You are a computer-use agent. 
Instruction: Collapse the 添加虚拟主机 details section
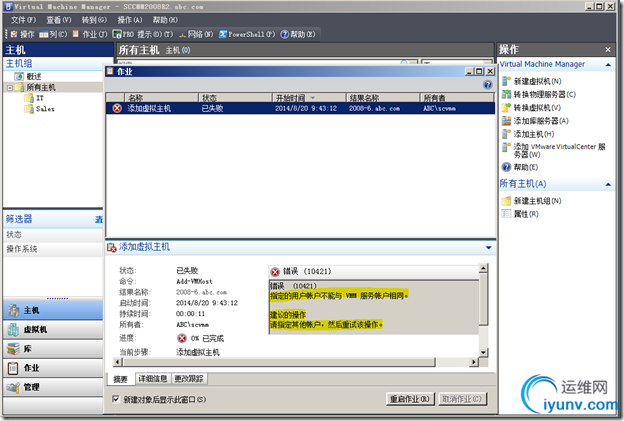(489, 248)
